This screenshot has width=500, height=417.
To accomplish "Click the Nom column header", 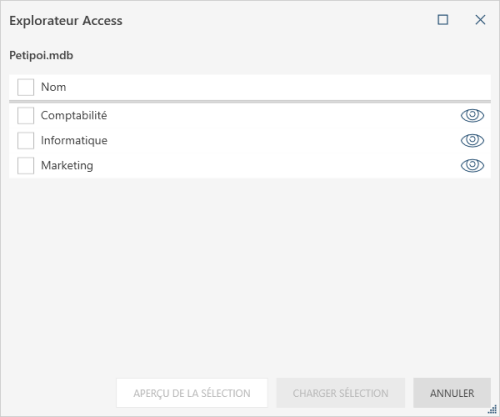I will click(x=53, y=87).
